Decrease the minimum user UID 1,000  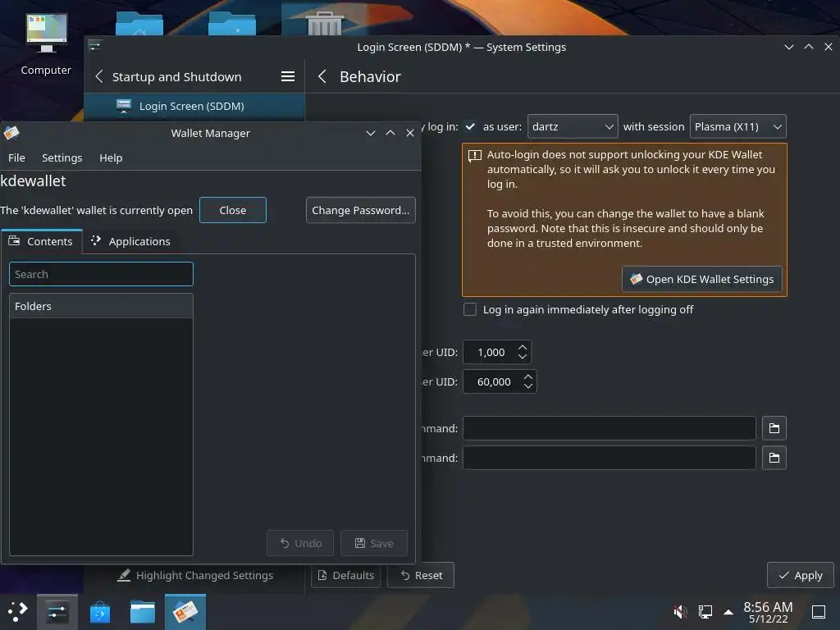point(523,357)
